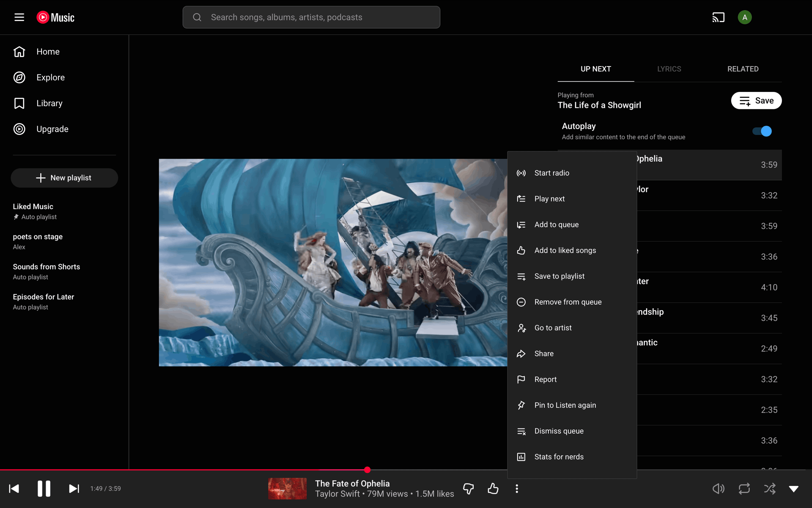Pause the current song
This screenshot has width=812, height=508.
coord(44,489)
